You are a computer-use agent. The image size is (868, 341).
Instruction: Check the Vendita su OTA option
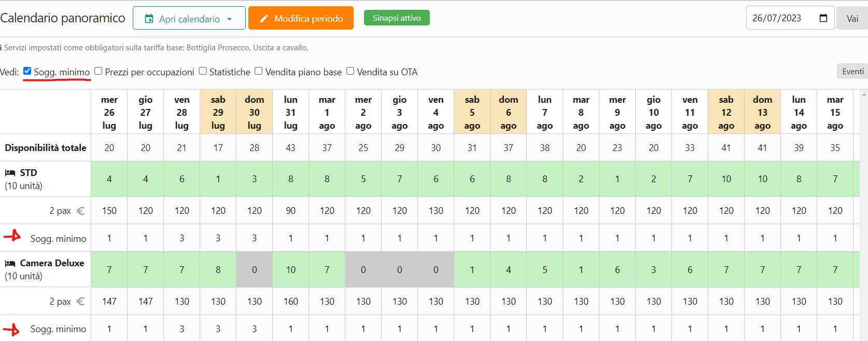[x=351, y=71]
